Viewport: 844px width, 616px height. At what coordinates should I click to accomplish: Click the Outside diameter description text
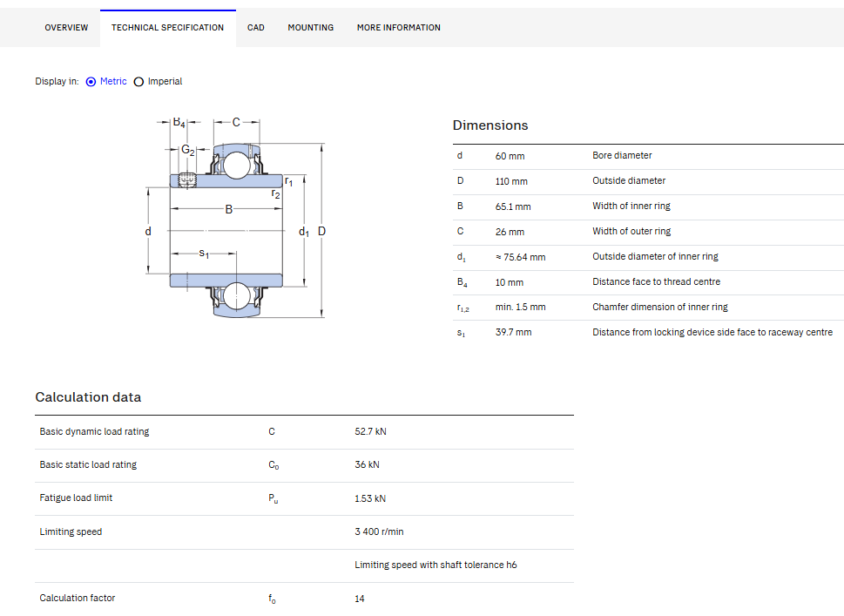(629, 181)
